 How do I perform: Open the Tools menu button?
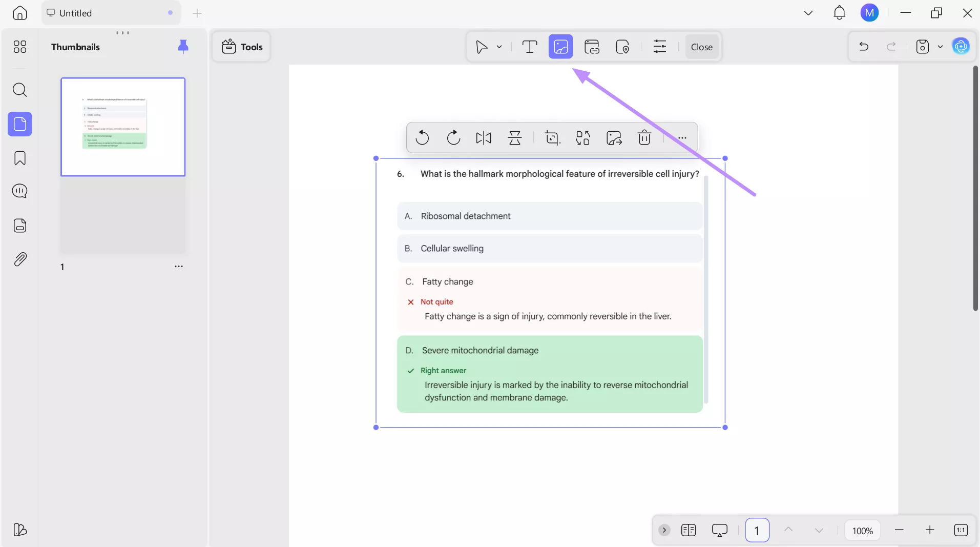click(x=242, y=47)
